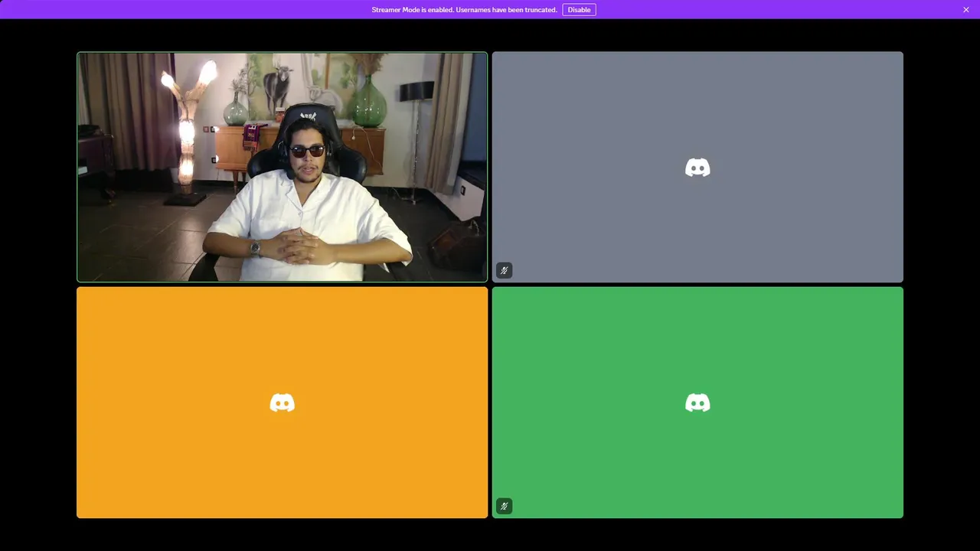The width and height of the screenshot is (980, 551).
Task: Click the Streamer Mode enabled message text
Action: 464,10
